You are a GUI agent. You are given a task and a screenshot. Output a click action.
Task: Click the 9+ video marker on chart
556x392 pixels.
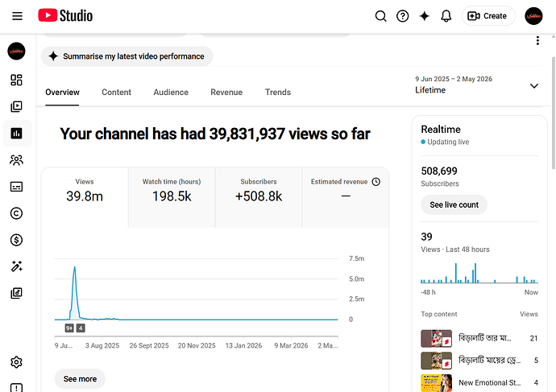coord(69,328)
